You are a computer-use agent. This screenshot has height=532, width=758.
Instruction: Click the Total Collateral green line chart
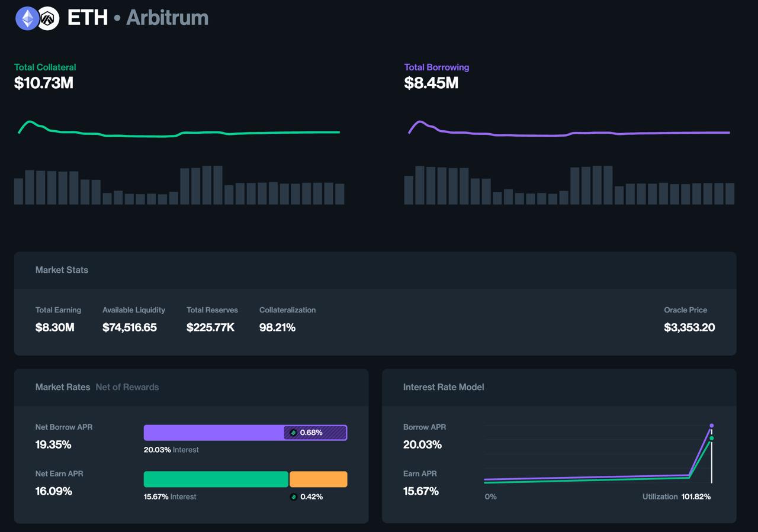click(178, 134)
